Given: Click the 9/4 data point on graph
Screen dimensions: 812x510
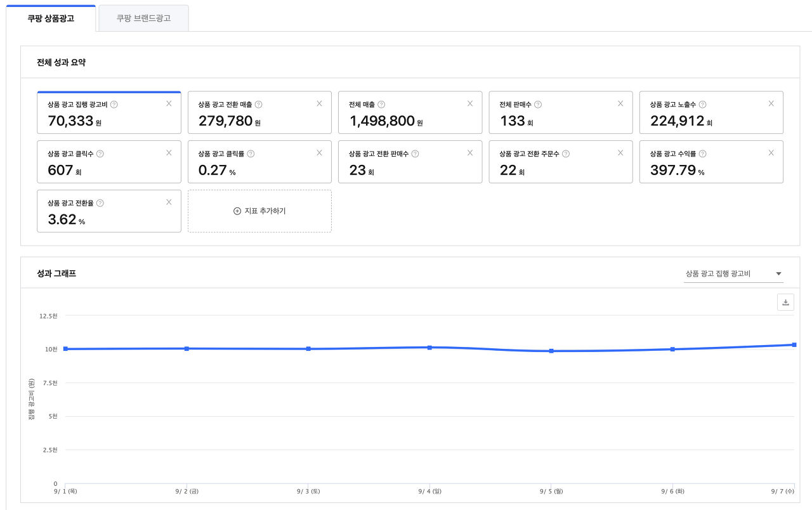Looking at the screenshot, I should coord(429,348).
